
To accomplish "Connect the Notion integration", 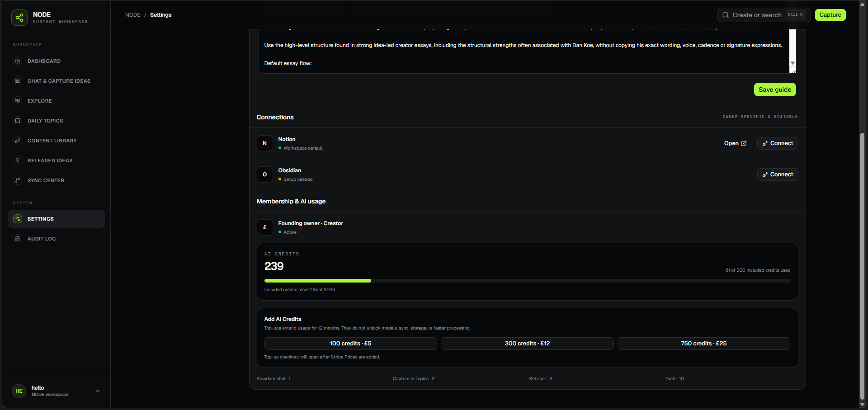I will click(778, 143).
